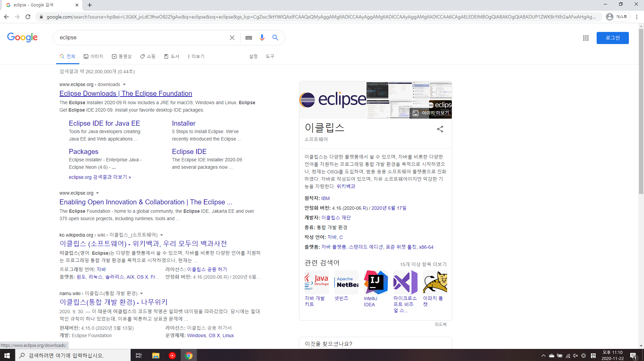The image size is (644, 361).
Task: Click the network tray icon
Action: (x=568, y=355)
